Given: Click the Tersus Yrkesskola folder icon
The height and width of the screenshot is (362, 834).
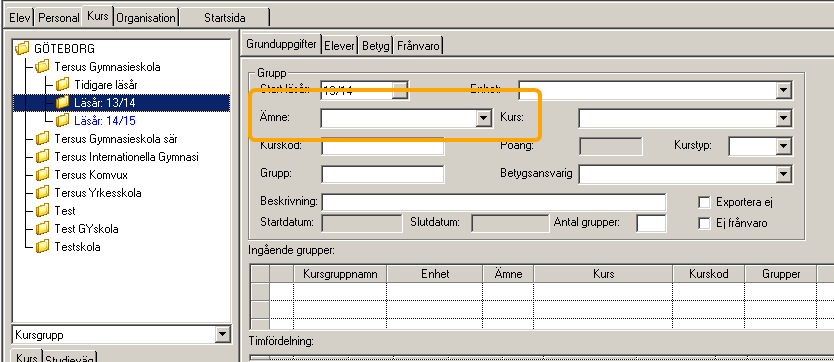Looking at the screenshot, I should click(x=42, y=193).
